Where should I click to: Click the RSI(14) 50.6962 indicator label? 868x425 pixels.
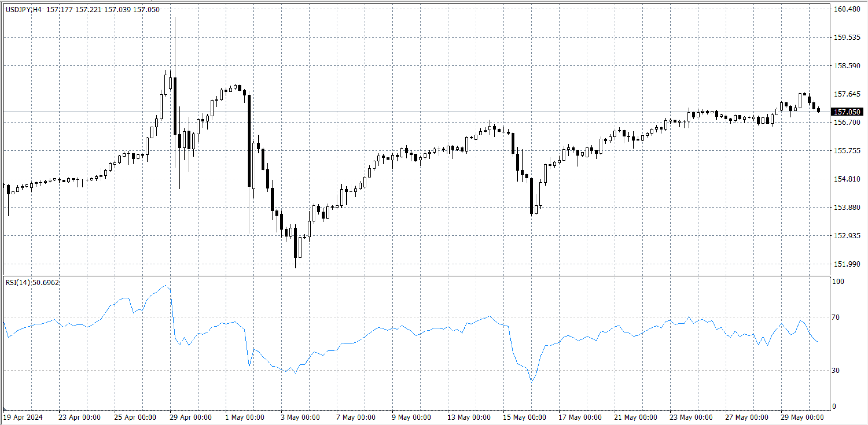click(32, 283)
